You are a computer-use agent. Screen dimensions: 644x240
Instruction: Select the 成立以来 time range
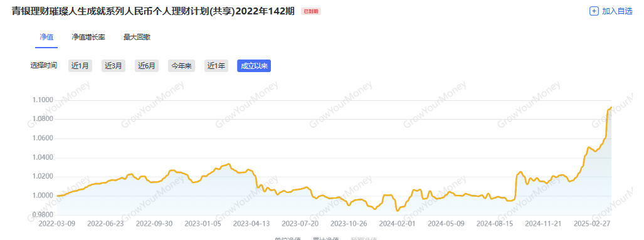pyautogui.click(x=254, y=66)
